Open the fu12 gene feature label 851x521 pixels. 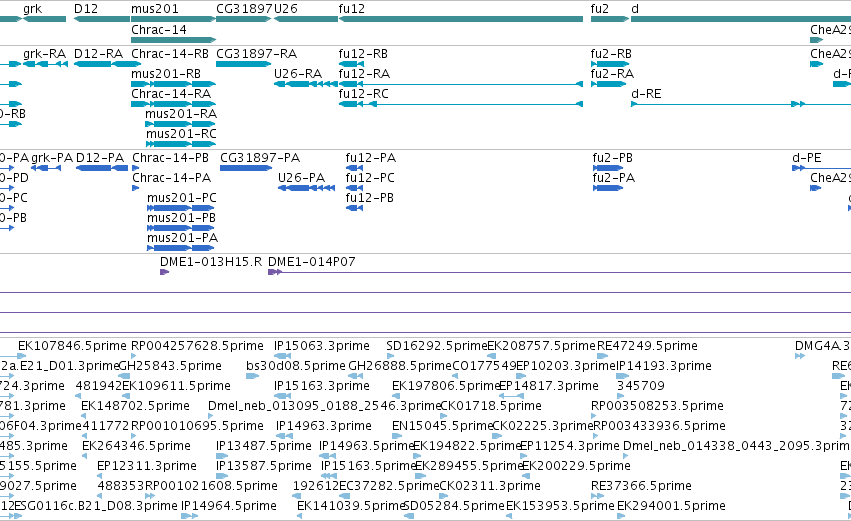[x=352, y=9]
